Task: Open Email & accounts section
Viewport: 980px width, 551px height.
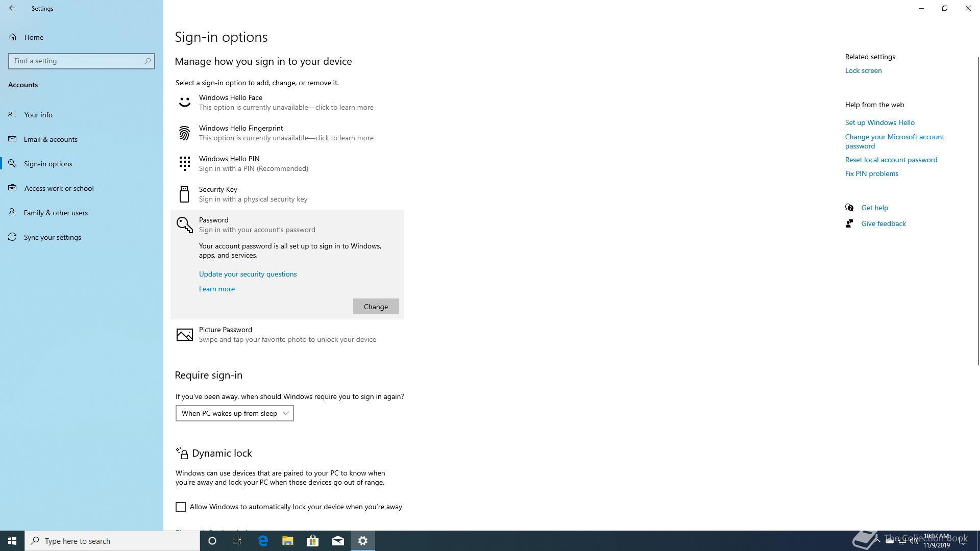Action: (51, 139)
